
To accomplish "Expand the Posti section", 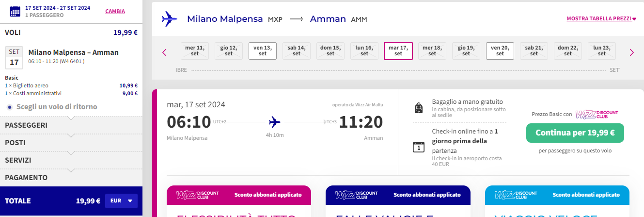I will pyautogui.click(x=71, y=143).
